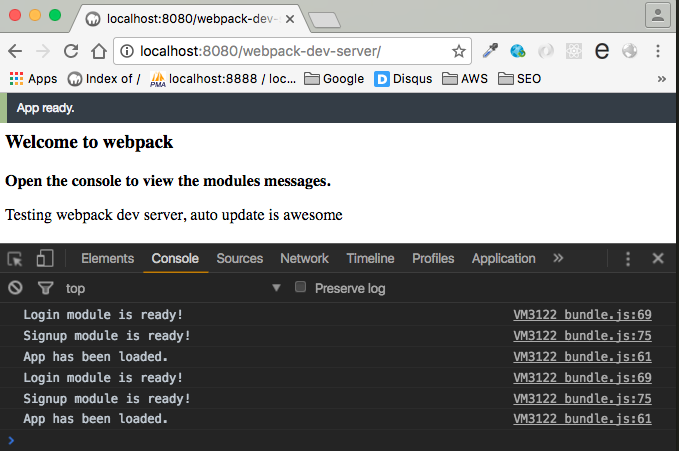Open the Apps grid bookmark
679x451 pixels.
pyautogui.click(x=33, y=79)
